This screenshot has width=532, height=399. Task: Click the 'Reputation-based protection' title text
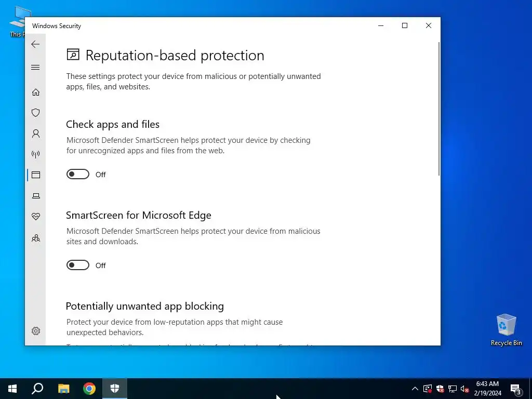click(x=175, y=55)
